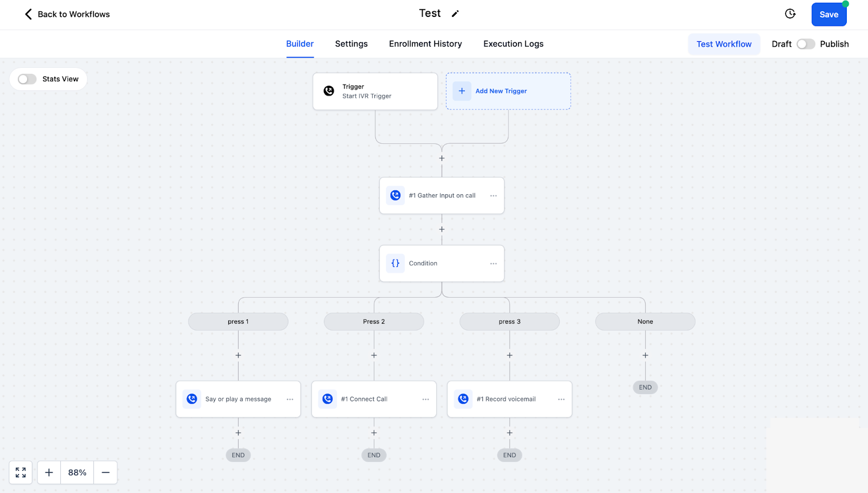This screenshot has width=868, height=493.
Task: Open the Settings tab
Action: [352, 44]
